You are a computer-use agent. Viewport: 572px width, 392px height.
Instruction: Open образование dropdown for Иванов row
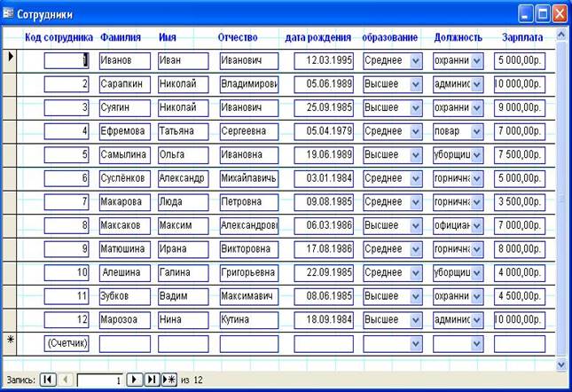tap(416, 60)
